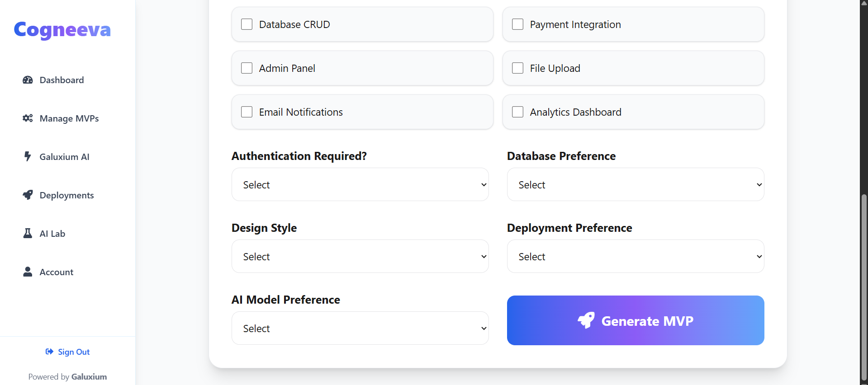The width and height of the screenshot is (868, 385).
Task: Click the Sign Out link
Action: [73, 352]
